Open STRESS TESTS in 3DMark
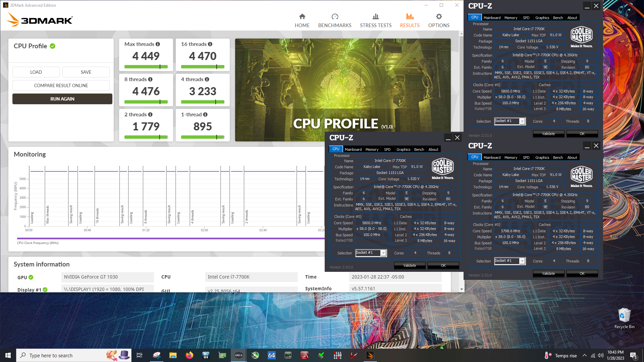The height and width of the screenshot is (362, 644). (x=376, y=20)
